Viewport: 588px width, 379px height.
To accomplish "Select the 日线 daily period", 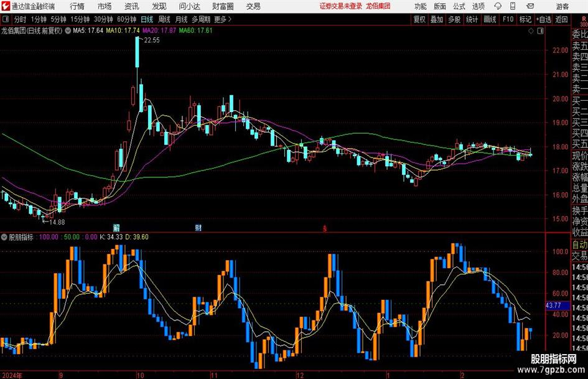I will pyautogui.click(x=147, y=19).
